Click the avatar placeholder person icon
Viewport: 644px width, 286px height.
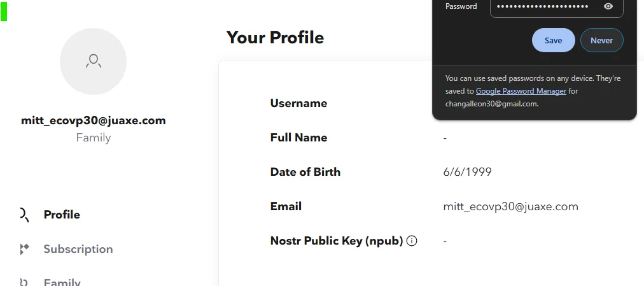coord(94,61)
